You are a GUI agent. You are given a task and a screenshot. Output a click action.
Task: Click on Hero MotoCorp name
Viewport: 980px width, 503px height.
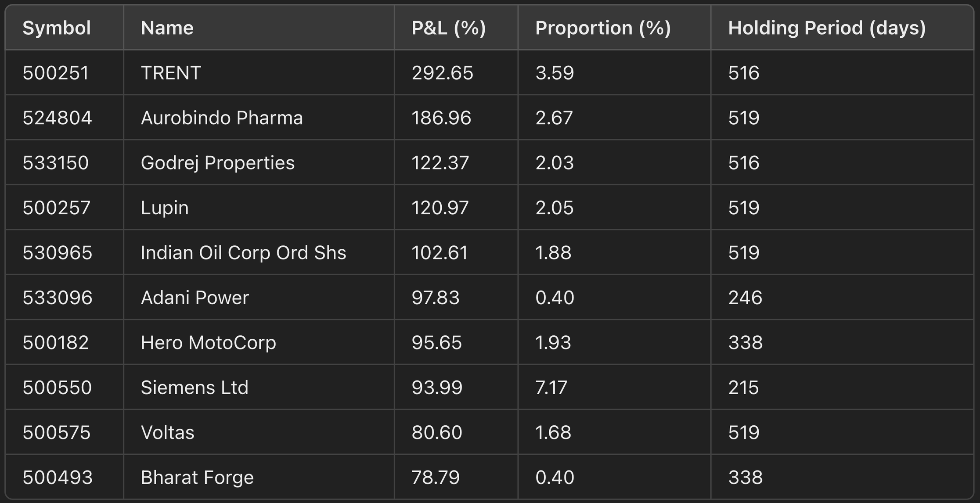click(x=208, y=343)
